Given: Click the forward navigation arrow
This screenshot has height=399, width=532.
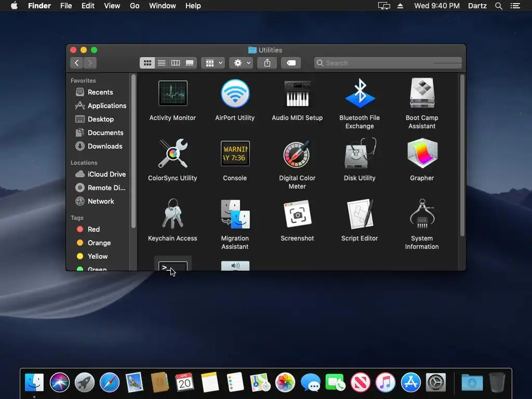Looking at the screenshot, I should pyautogui.click(x=90, y=63).
